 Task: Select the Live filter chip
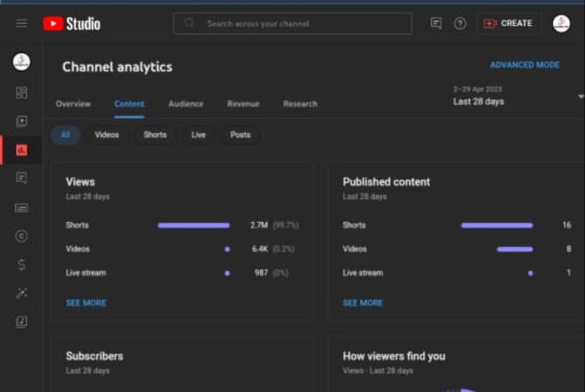click(199, 135)
